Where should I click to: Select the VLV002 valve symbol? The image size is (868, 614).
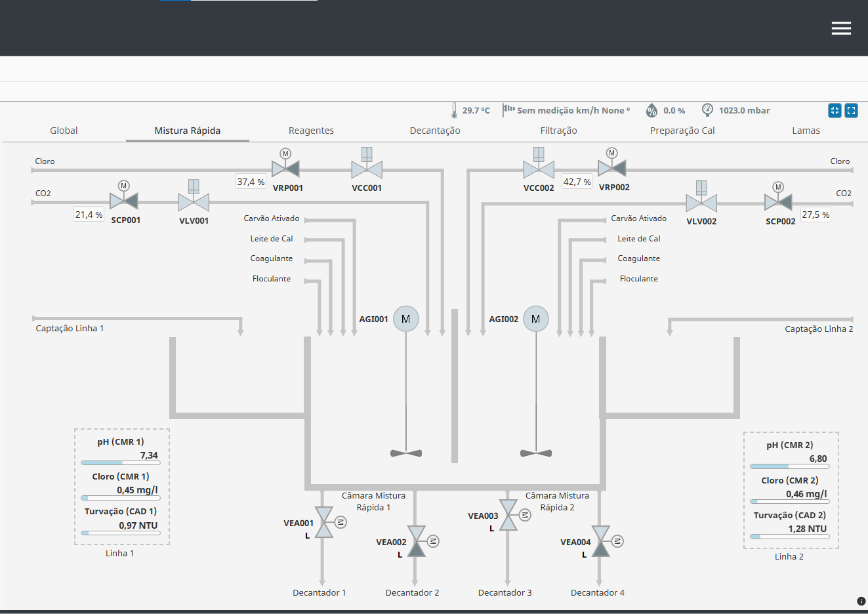701,203
